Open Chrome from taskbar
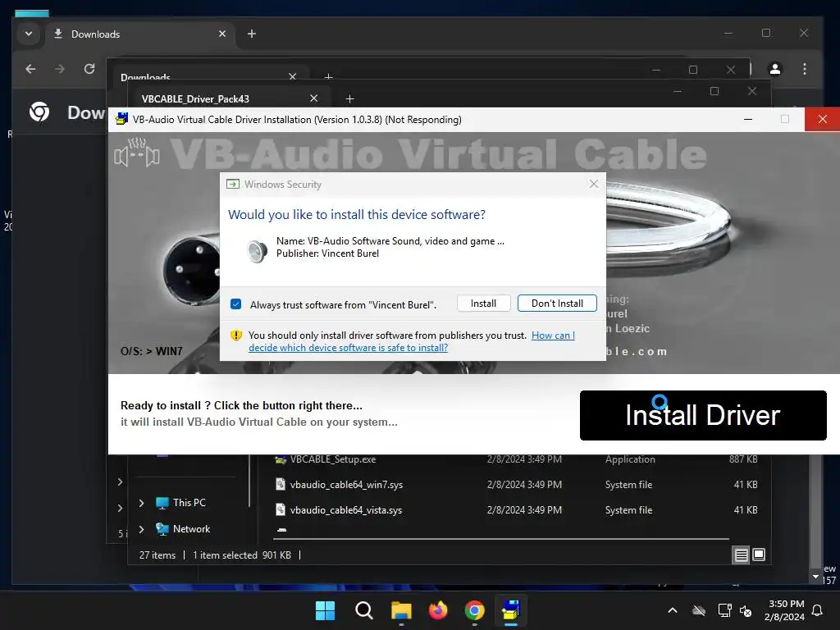This screenshot has width=840, height=630. pos(475,610)
